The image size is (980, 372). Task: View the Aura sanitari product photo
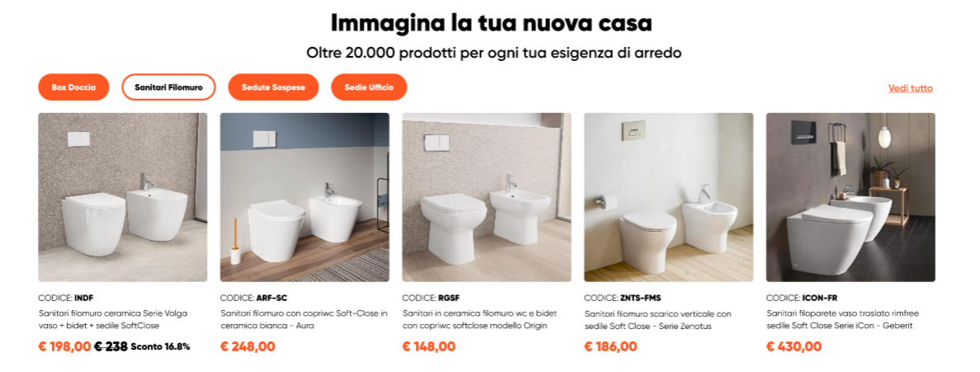click(x=304, y=197)
